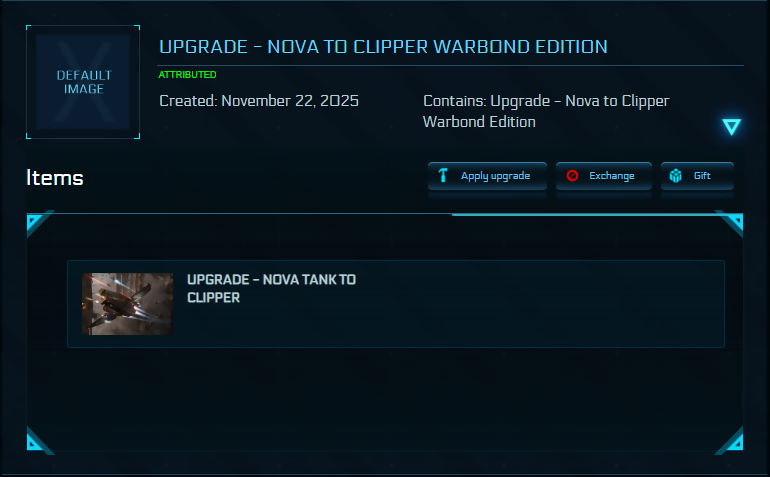Select the Default Image placeholder thumbnail

[84, 82]
